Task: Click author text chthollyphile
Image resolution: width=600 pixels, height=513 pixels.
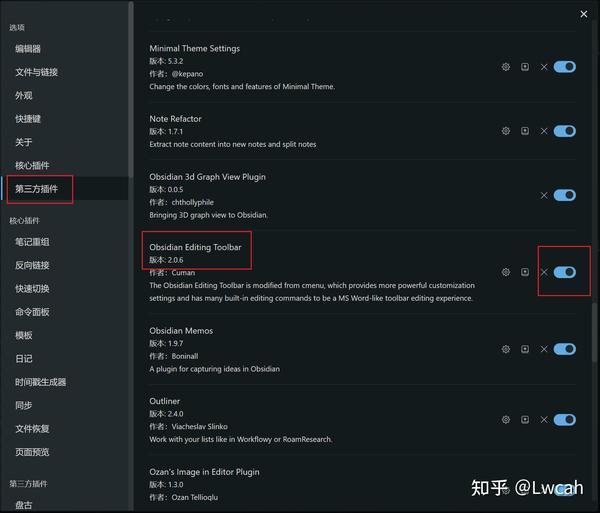Action: [192, 202]
